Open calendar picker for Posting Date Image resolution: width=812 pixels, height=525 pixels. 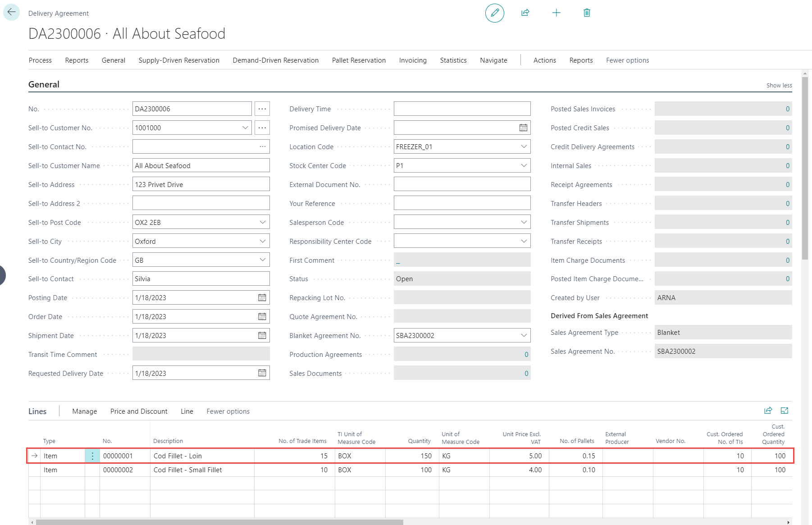pyautogui.click(x=262, y=298)
